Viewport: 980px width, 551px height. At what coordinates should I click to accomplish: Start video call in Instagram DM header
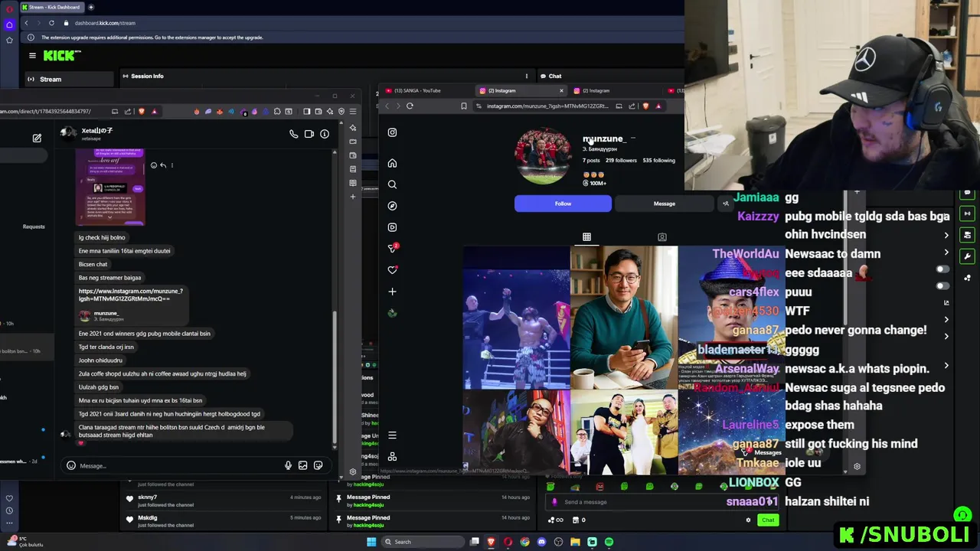pos(309,134)
